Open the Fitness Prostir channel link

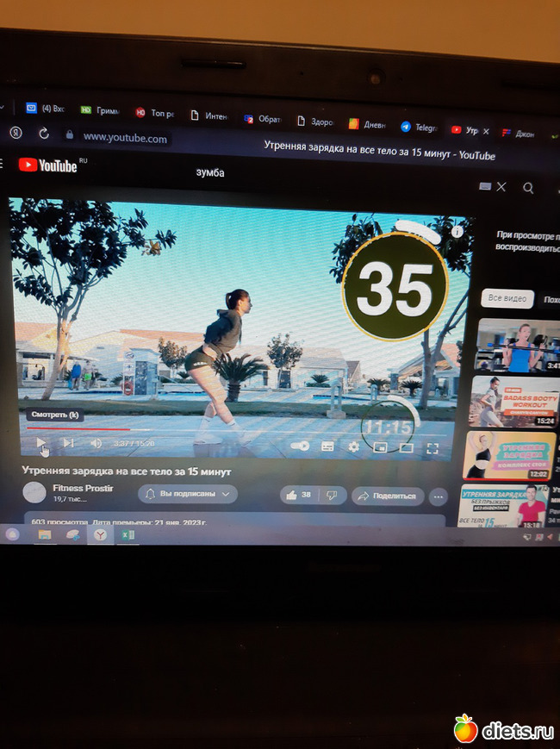pyautogui.click(x=83, y=488)
